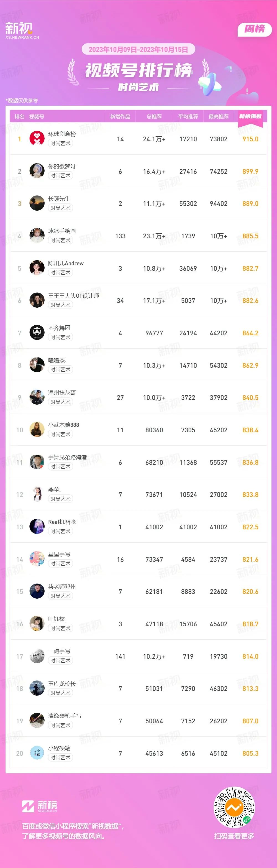This screenshot has width=277, height=868.
Task: Click the 不齐舞团 logo avatar
Action: (x=37, y=333)
